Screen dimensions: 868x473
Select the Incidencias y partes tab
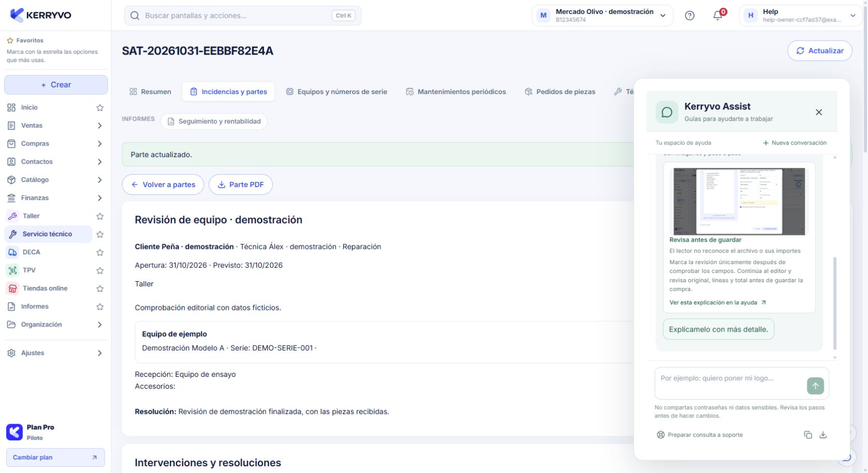click(x=228, y=91)
